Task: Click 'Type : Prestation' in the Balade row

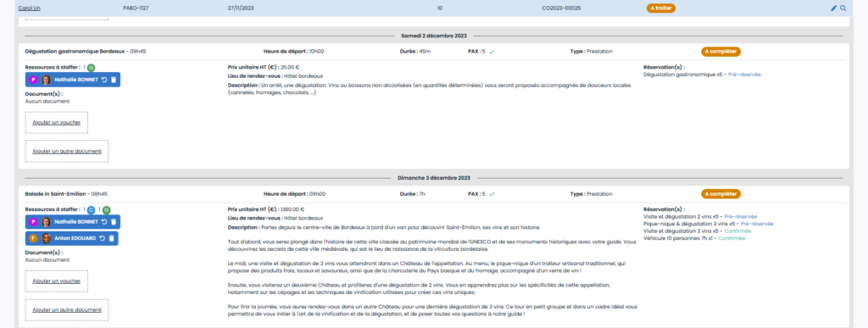Action: pos(591,194)
